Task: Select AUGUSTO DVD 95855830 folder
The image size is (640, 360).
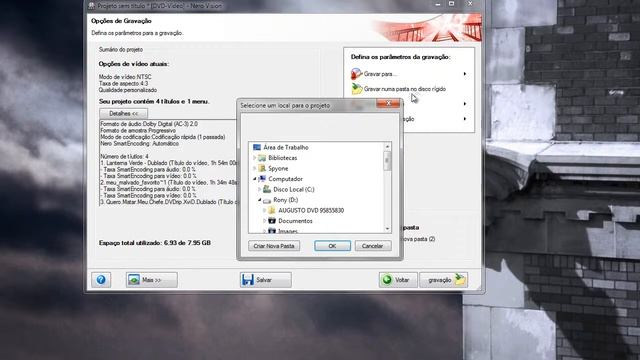Action: tap(311, 211)
